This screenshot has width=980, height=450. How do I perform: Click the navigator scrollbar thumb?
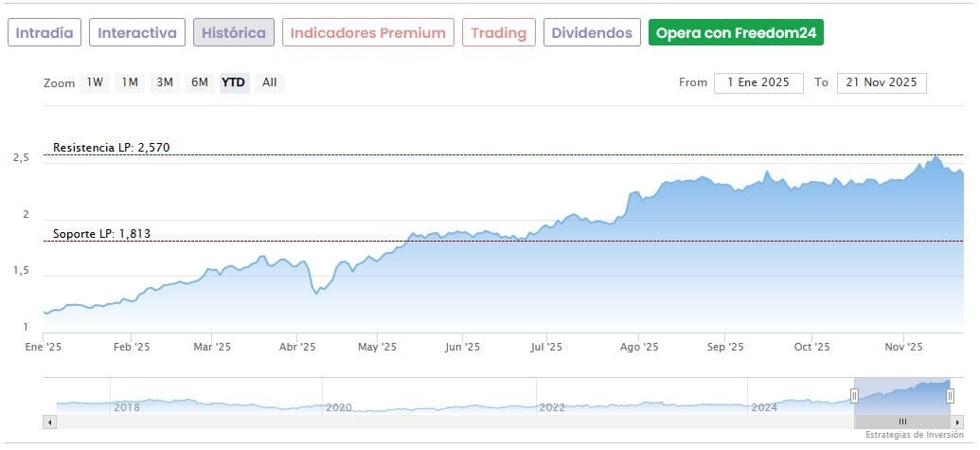902,422
